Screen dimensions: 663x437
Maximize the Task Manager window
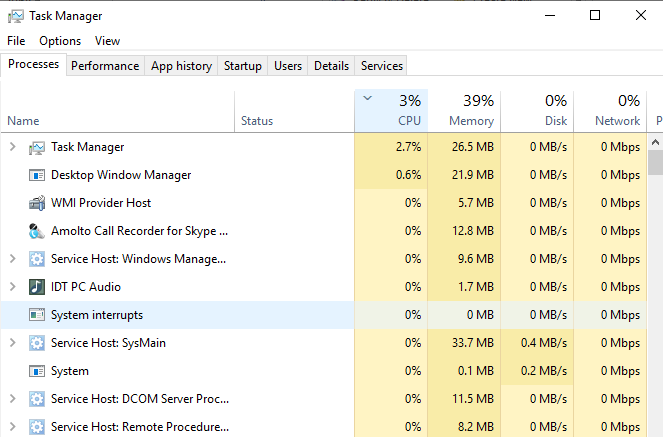click(595, 16)
